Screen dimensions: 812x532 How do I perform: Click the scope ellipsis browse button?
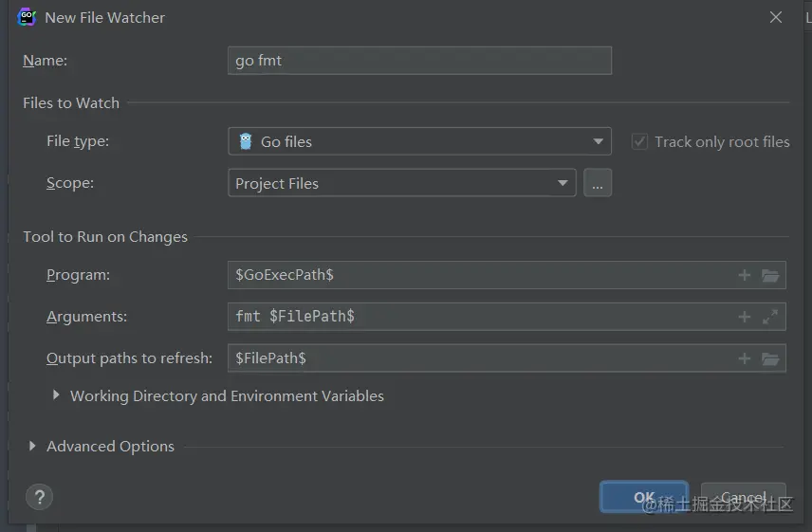click(597, 183)
